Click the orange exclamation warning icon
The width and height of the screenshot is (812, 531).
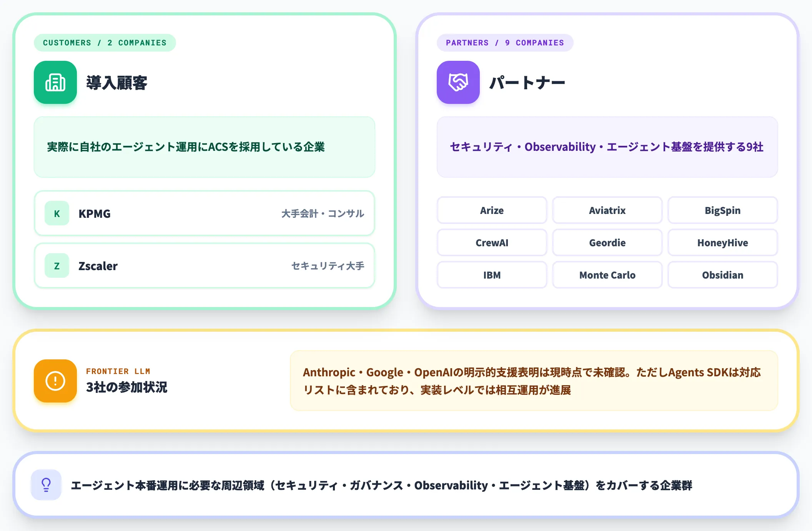tap(55, 381)
